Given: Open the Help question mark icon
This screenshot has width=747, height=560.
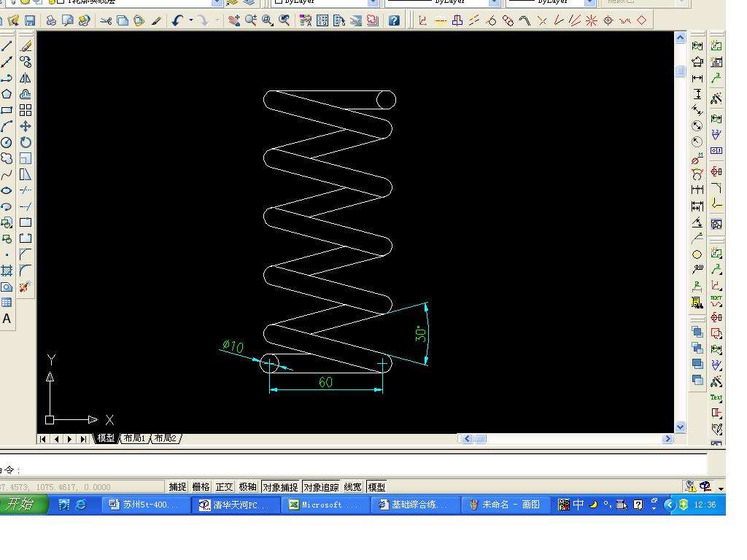Looking at the screenshot, I should point(394,20).
